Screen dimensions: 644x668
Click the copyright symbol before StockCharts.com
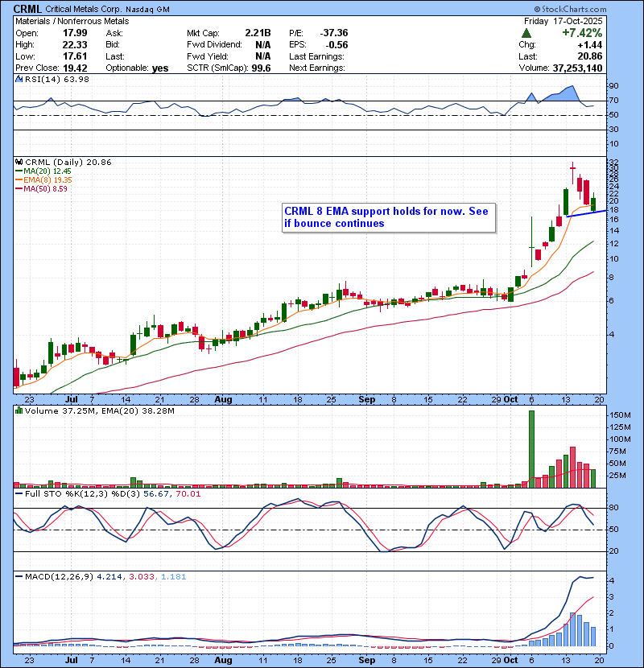click(x=538, y=10)
